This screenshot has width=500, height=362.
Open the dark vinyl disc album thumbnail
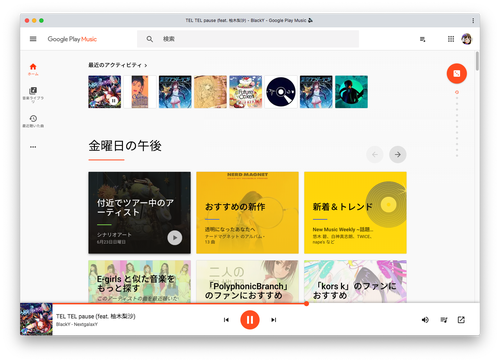281,92
